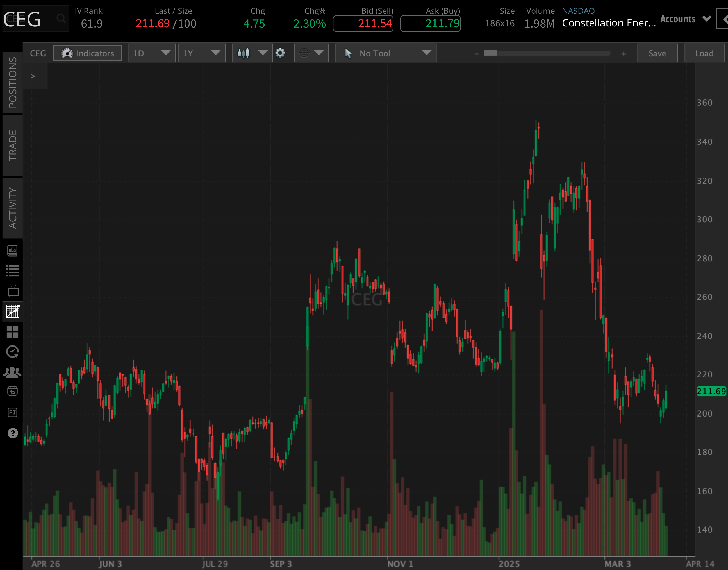Screen dimensions: 728x570
Task: Open the help question mark icon
Action: click(x=12, y=433)
